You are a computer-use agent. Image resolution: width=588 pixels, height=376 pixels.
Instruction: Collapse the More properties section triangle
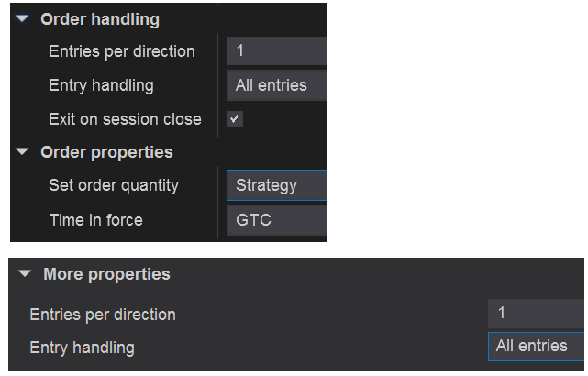click(x=26, y=274)
